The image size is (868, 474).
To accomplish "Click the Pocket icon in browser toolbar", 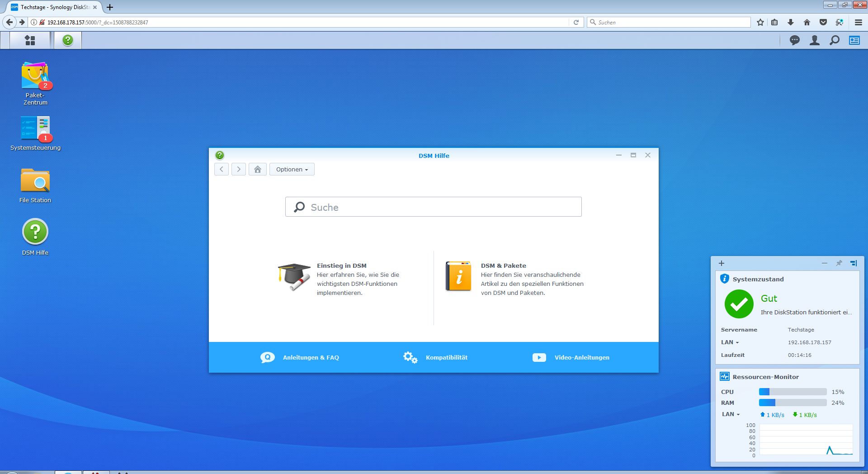I will 823,22.
